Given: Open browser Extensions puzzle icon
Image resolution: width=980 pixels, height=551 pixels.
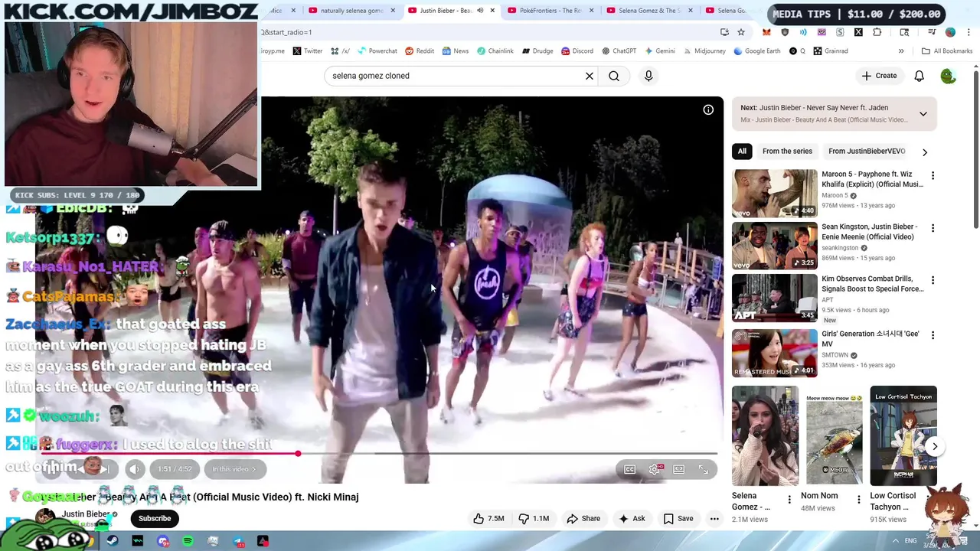Looking at the screenshot, I should (877, 32).
